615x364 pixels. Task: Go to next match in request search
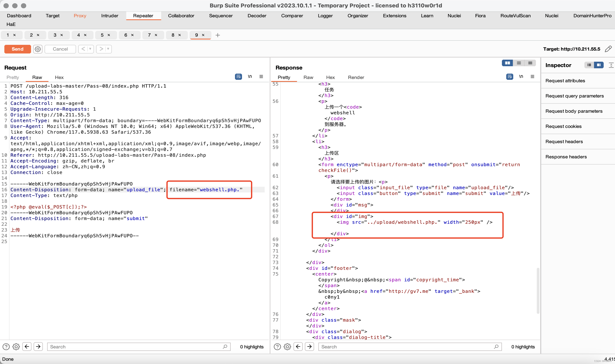38,347
